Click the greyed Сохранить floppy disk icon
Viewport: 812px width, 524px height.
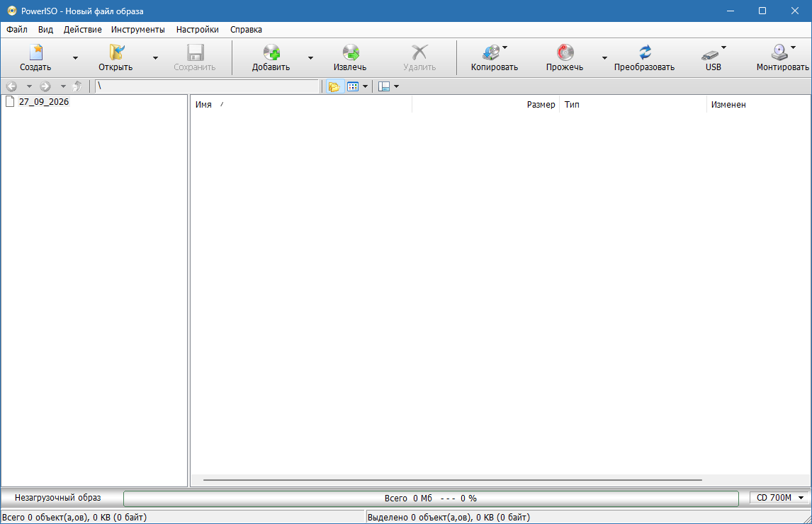click(196, 52)
